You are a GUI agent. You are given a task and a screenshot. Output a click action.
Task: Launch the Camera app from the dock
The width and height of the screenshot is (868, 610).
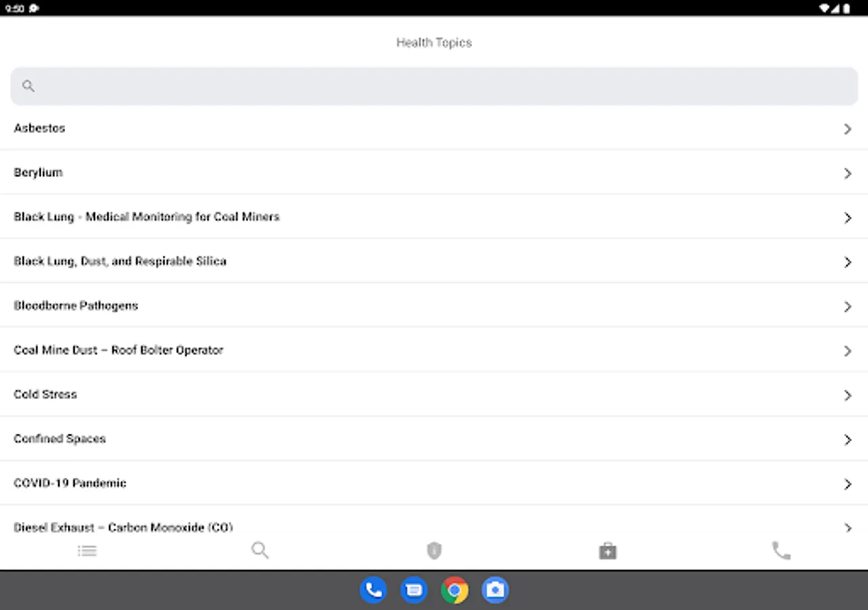coord(495,590)
